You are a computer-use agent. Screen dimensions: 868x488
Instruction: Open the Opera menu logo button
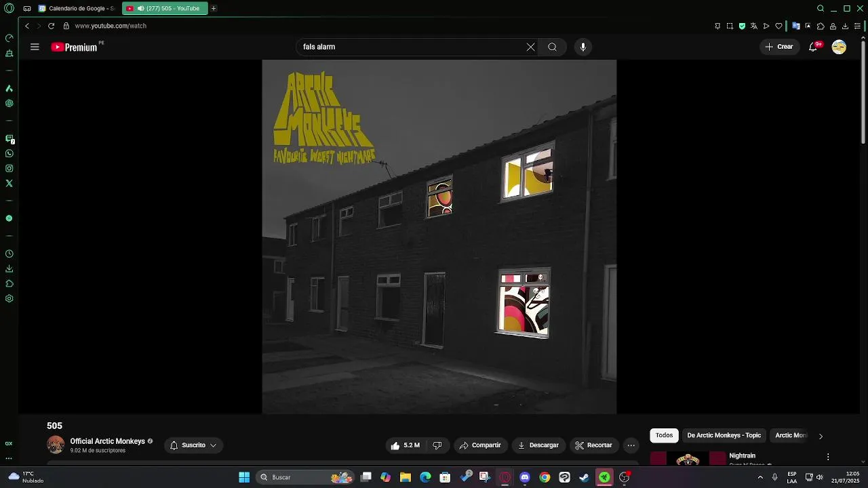[x=9, y=8]
